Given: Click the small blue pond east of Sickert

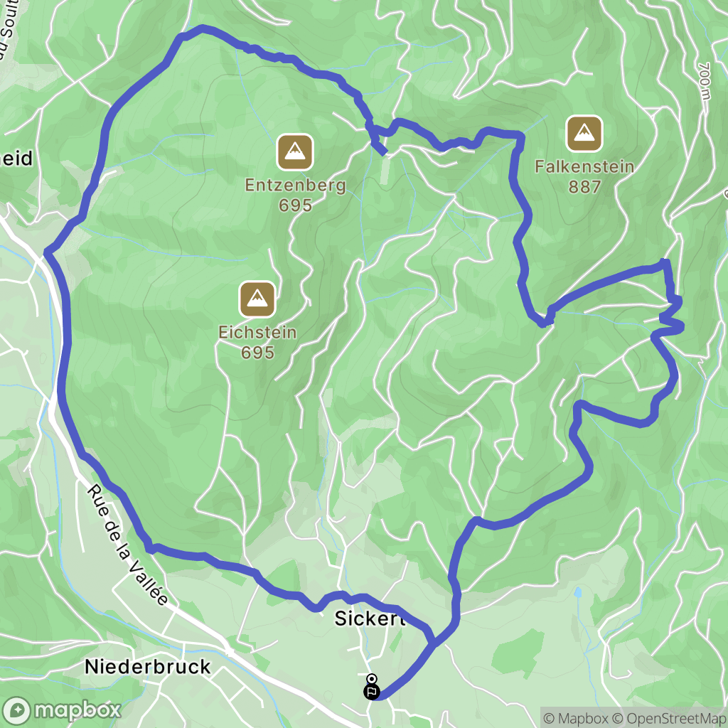Looking at the screenshot, I should (x=577, y=593).
